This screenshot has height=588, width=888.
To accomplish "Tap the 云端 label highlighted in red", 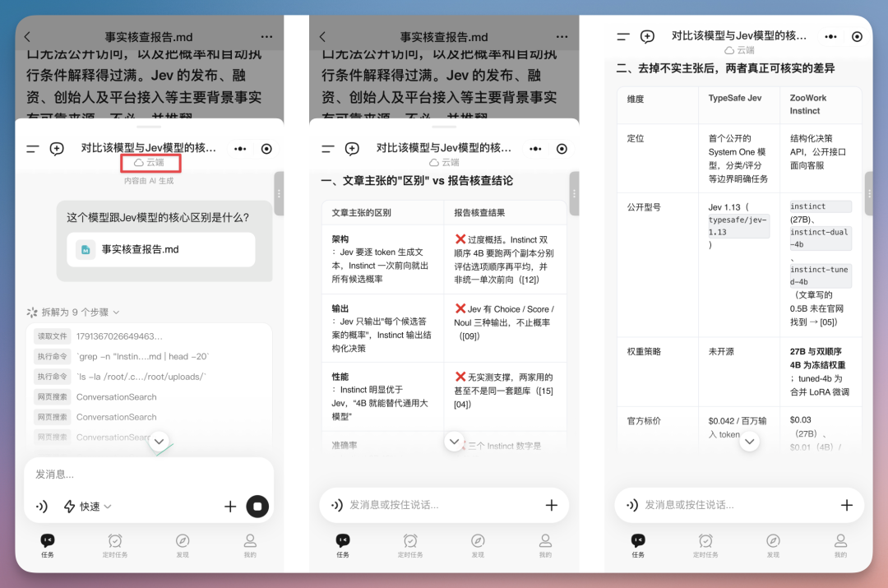I will [150, 163].
